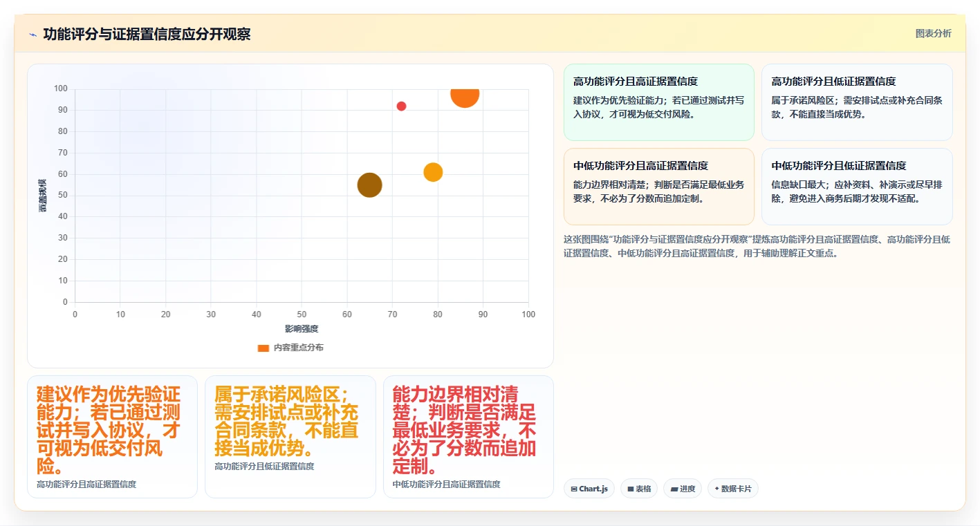The image size is (980, 526).
Task: Click the x-axis tick value 50
Action: pyautogui.click(x=302, y=314)
